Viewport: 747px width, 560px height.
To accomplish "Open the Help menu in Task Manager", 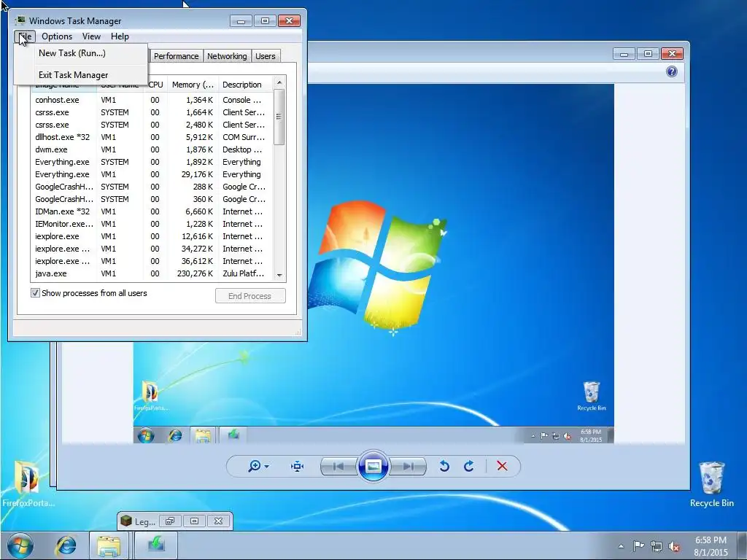I will [x=120, y=36].
